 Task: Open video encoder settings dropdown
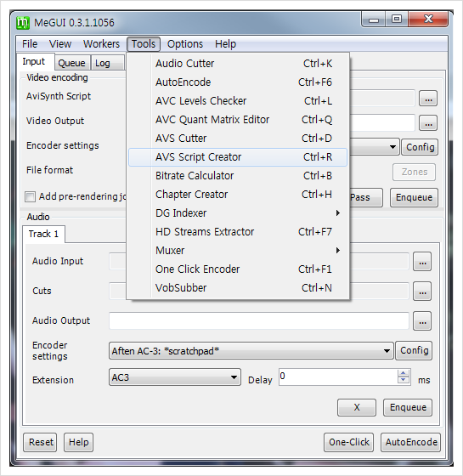pos(392,147)
